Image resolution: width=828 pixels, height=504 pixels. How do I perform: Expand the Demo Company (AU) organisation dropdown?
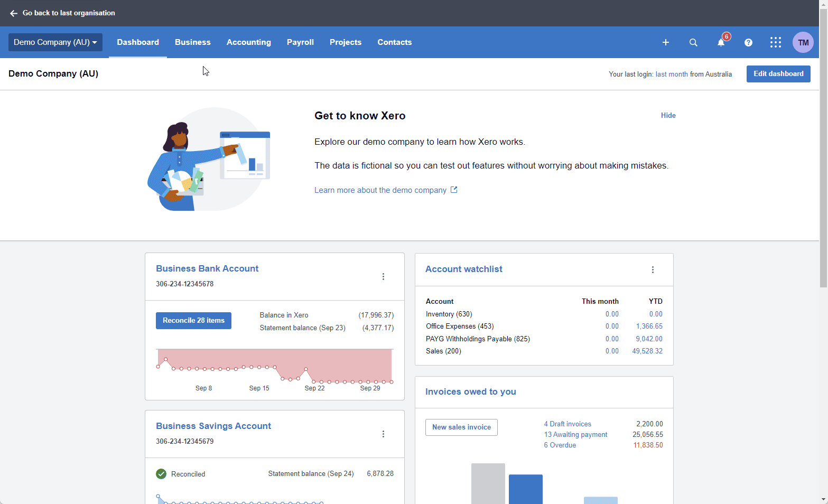(55, 42)
